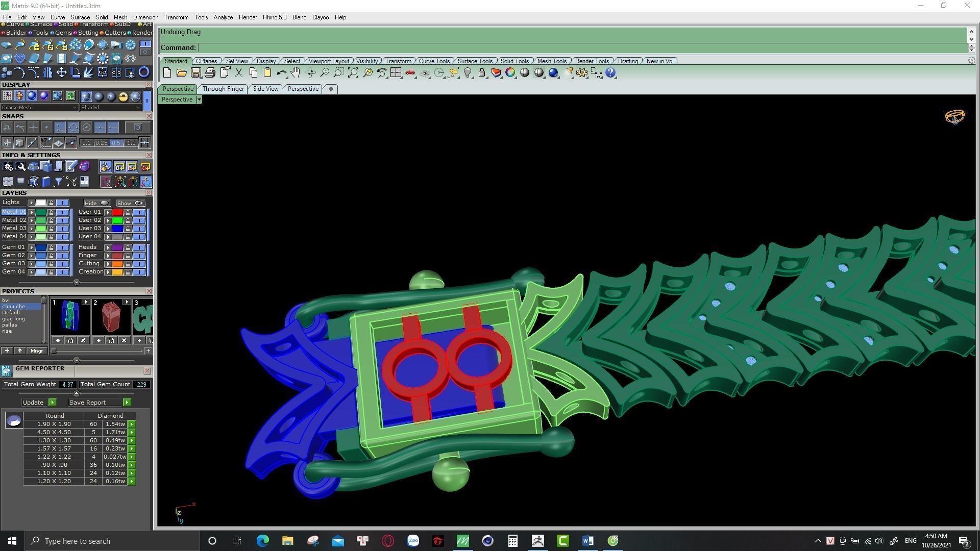Click the Undo arrow icon

281,73
